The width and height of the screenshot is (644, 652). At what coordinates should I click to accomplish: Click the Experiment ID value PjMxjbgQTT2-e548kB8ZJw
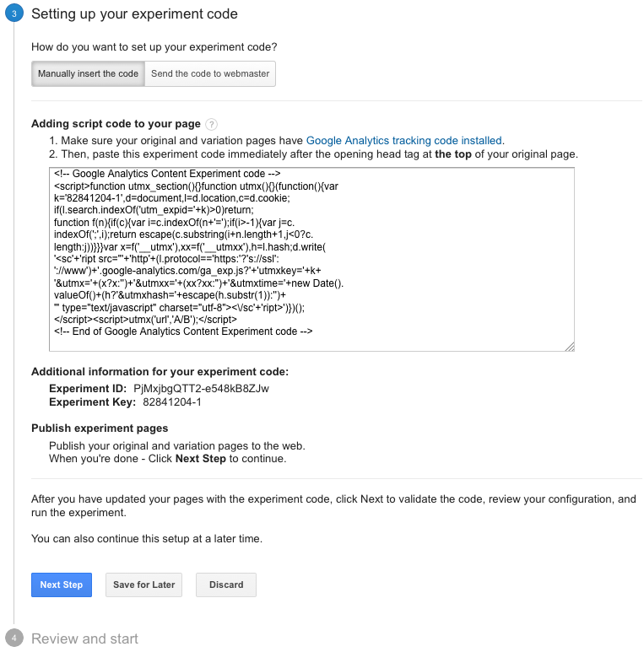click(x=201, y=388)
